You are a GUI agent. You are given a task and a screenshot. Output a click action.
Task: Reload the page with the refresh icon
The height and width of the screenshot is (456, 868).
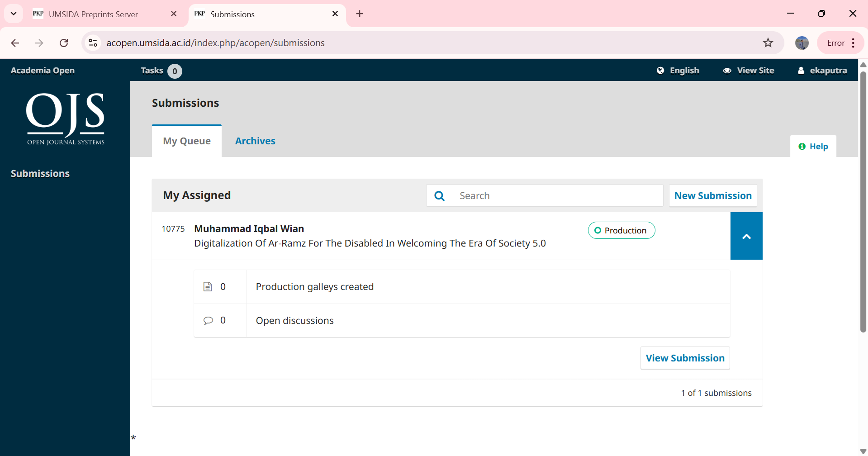64,43
